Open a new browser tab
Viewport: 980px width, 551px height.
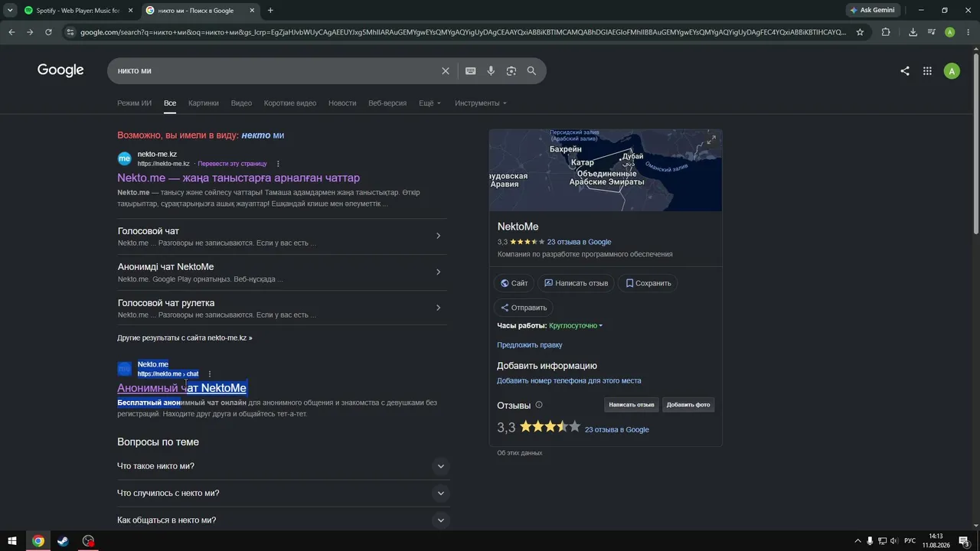[x=270, y=11]
